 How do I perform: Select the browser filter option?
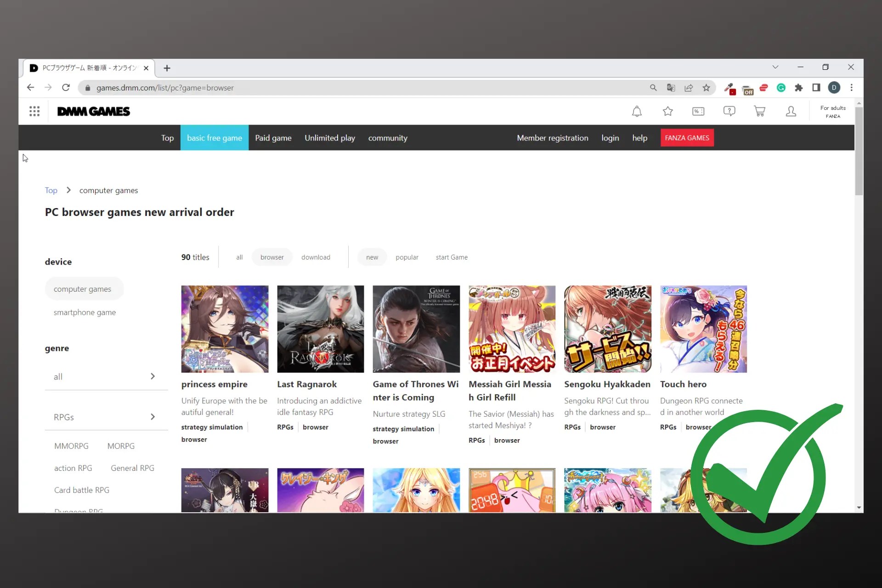pos(271,257)
